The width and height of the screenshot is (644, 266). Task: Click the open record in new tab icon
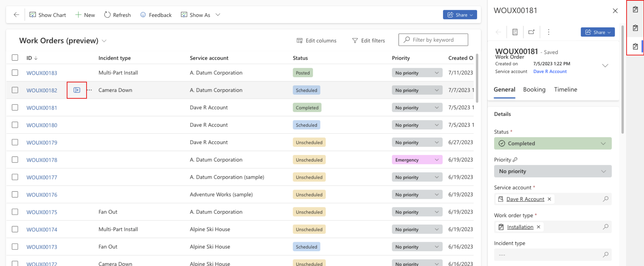[x=531, y=32]
